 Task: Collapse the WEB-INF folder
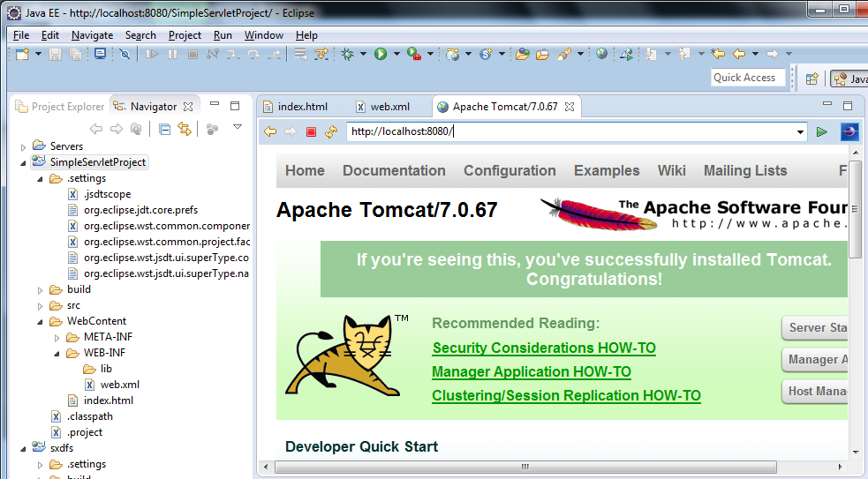coord(57,354)
